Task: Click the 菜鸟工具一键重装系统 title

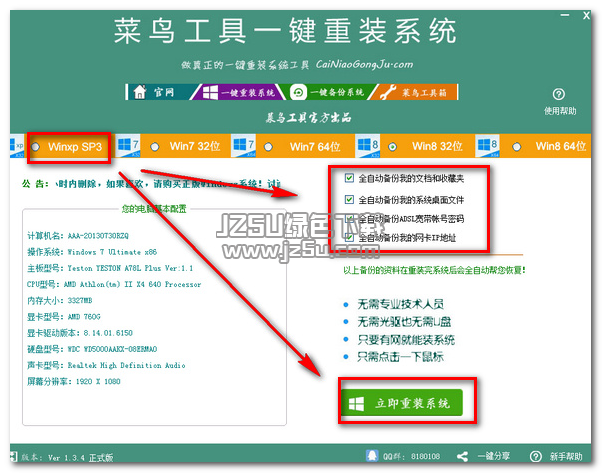Action: (284, 31)
